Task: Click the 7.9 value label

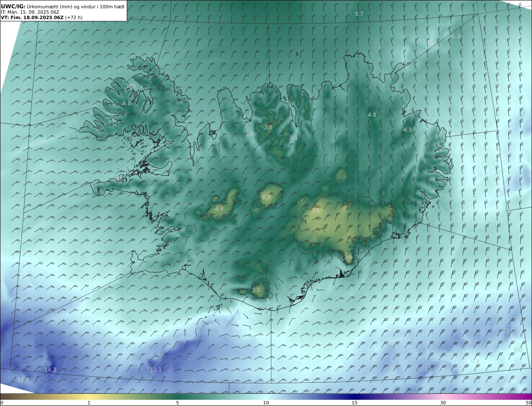Action: [249, 134]
